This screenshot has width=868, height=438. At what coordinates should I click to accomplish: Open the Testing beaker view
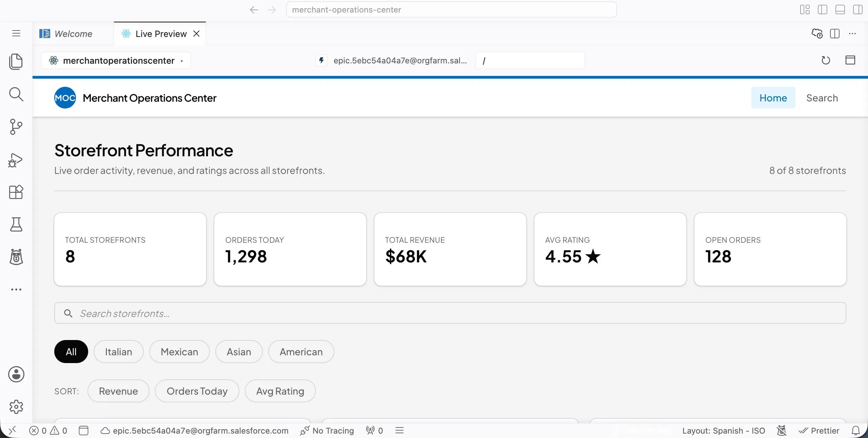16,224
